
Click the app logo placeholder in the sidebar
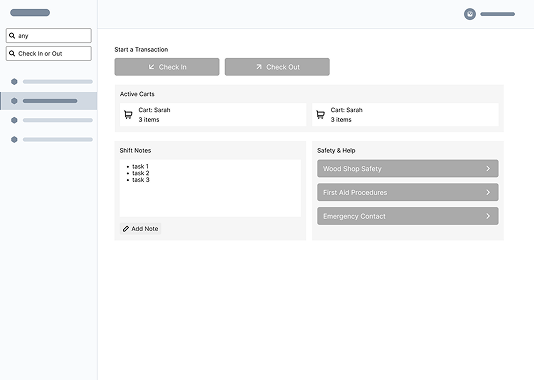click(30, 13)
